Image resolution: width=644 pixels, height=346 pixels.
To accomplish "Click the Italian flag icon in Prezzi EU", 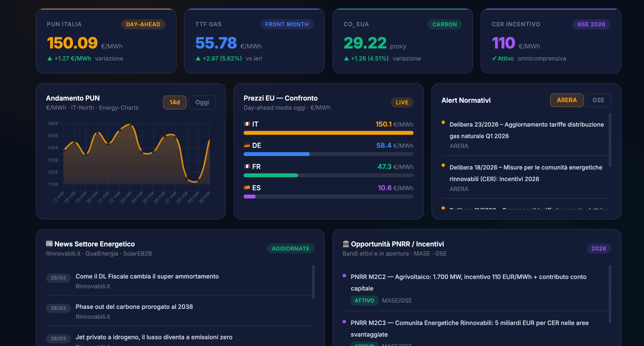I will [247, 124].
